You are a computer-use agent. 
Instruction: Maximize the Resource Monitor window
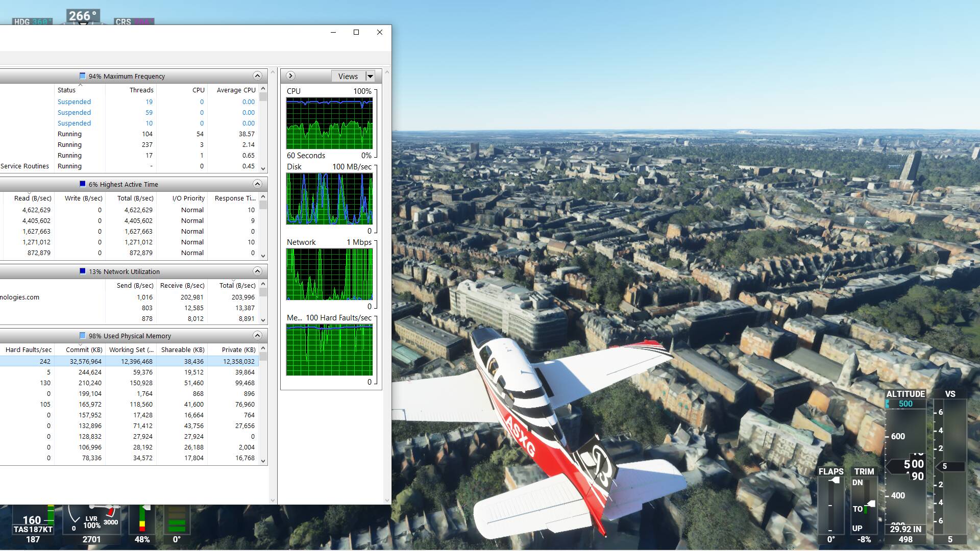pos(356,32)
